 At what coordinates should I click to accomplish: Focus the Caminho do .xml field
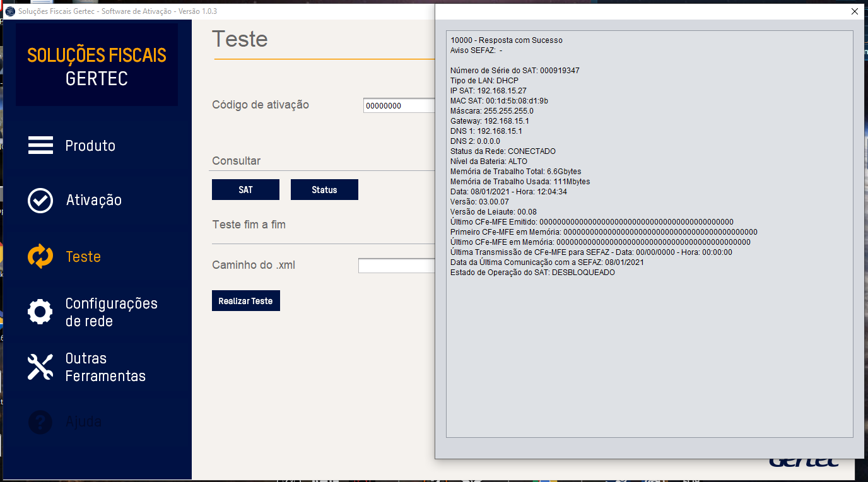pyautogui.click(x=397, y=266)
